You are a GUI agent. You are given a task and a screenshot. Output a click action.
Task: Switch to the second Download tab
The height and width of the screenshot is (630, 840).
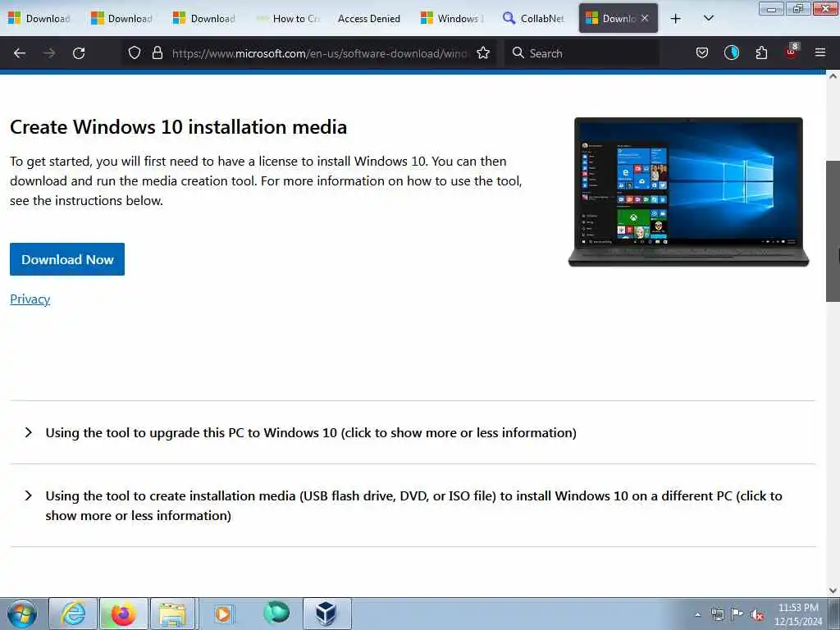click(x=122, y=19)
